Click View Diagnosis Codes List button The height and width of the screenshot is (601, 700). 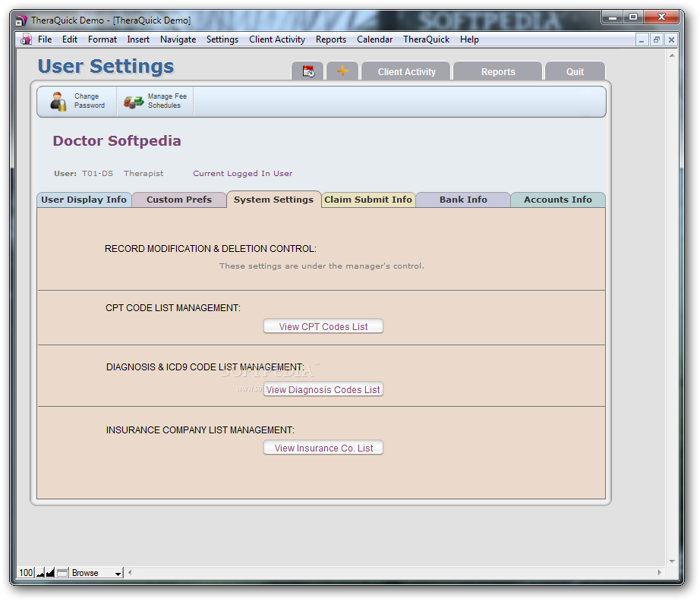point(323,389)
